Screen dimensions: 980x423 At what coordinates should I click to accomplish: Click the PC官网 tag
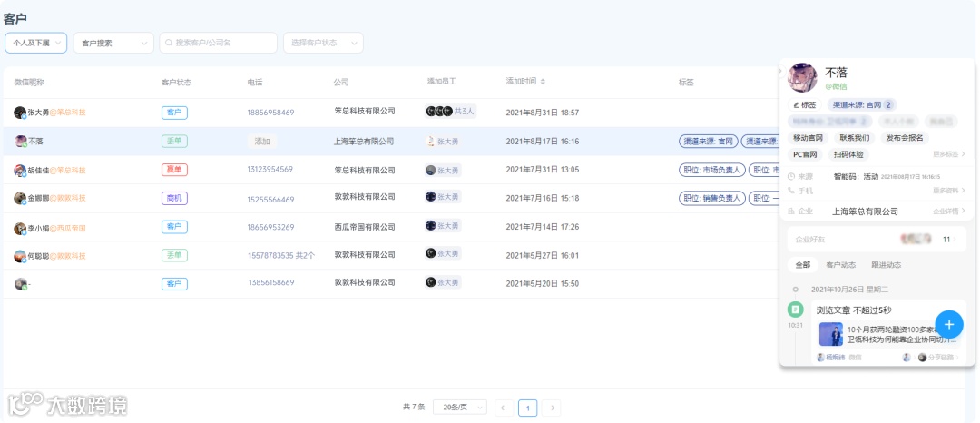pyautogui.click(x=806, y=153)
